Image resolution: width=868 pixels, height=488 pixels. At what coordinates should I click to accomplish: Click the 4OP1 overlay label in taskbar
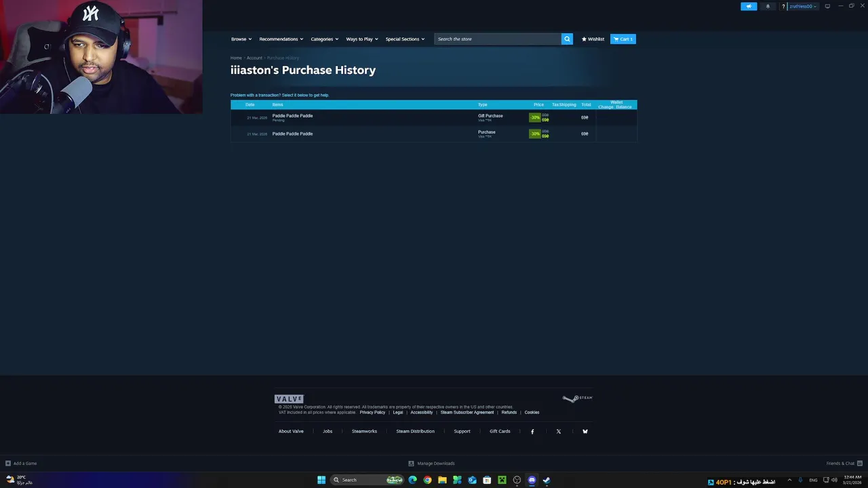pos(724,482)
